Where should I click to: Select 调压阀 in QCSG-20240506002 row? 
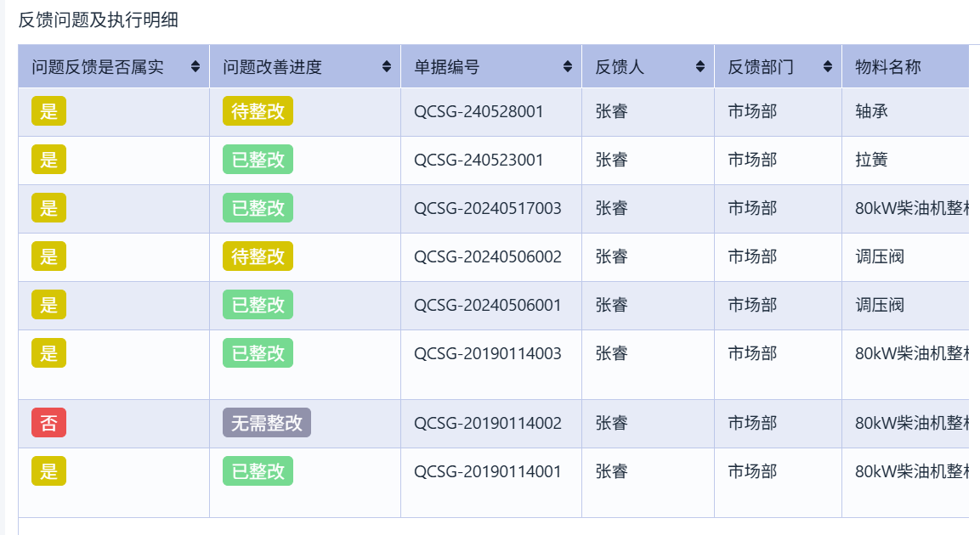pos(879,256)
